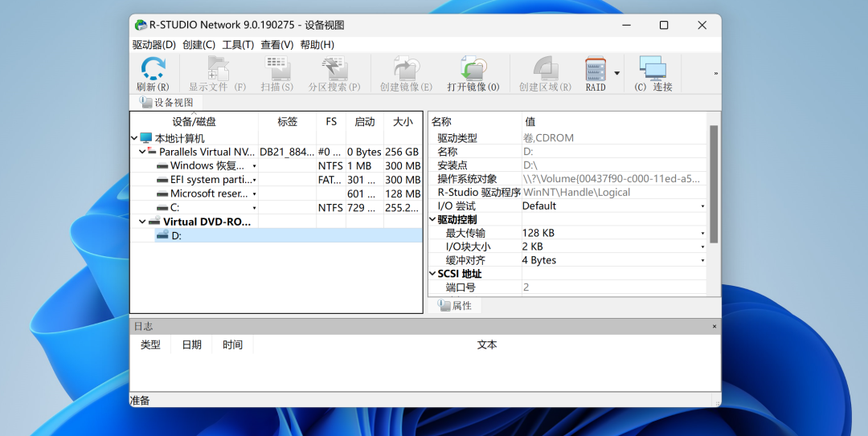Select the Microsoft reserved partition row
The height and width of the screenshot is (436, 868).
pos(276,194)
